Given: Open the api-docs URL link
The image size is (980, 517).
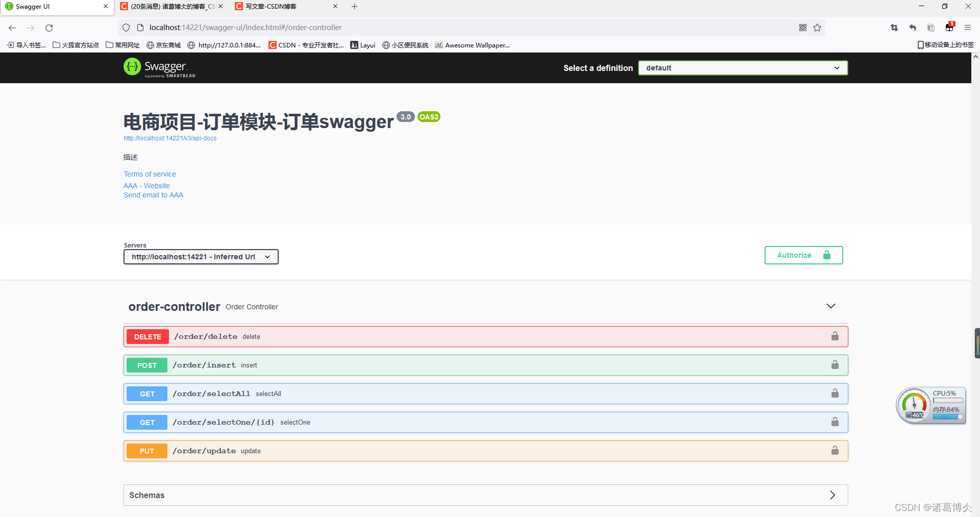Looking at the screenshot, I should pyautogui.click(x=170, y=138).
